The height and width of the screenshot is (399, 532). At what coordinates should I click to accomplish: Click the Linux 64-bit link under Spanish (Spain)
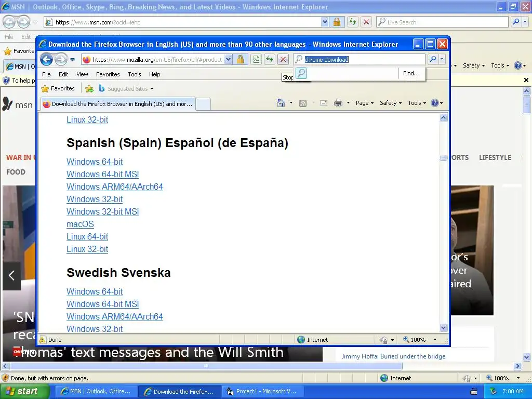[x=87, y=237]
